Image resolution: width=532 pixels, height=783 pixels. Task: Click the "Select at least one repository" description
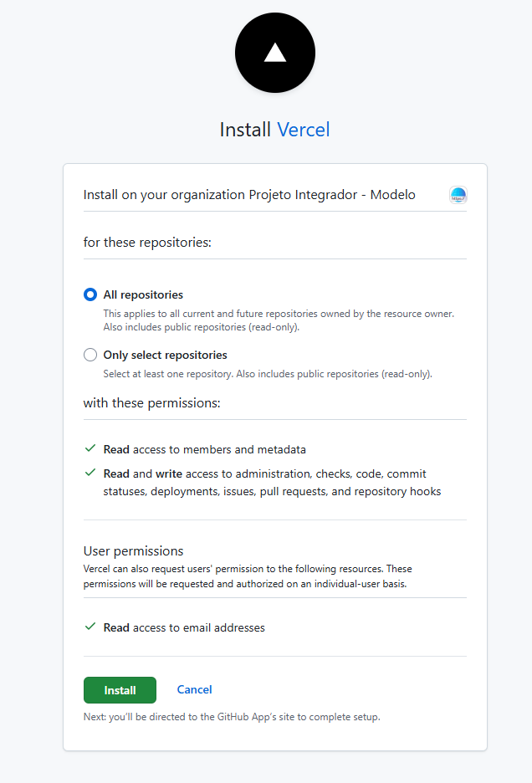(x=267, y=374)
